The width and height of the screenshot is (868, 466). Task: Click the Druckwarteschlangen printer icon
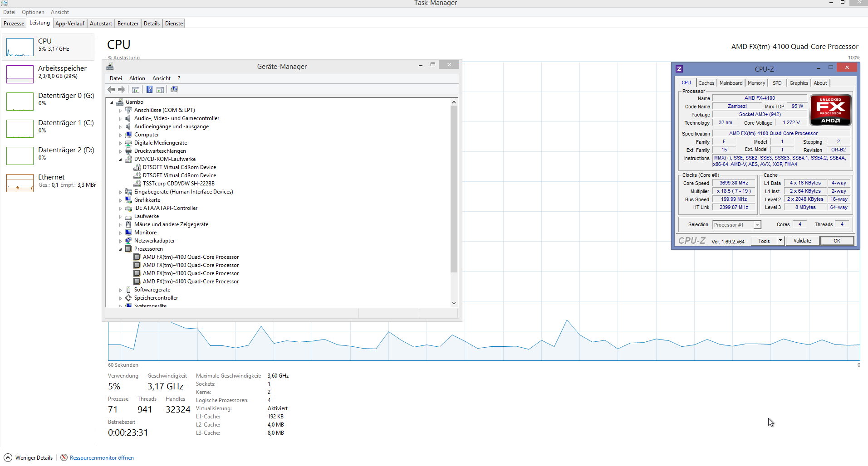[x=128, y=151]
